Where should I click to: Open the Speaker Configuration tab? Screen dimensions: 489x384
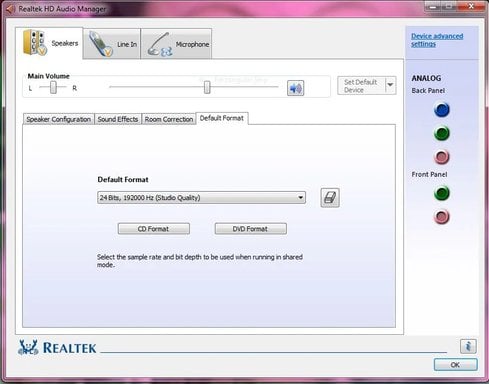pos(58,119)
